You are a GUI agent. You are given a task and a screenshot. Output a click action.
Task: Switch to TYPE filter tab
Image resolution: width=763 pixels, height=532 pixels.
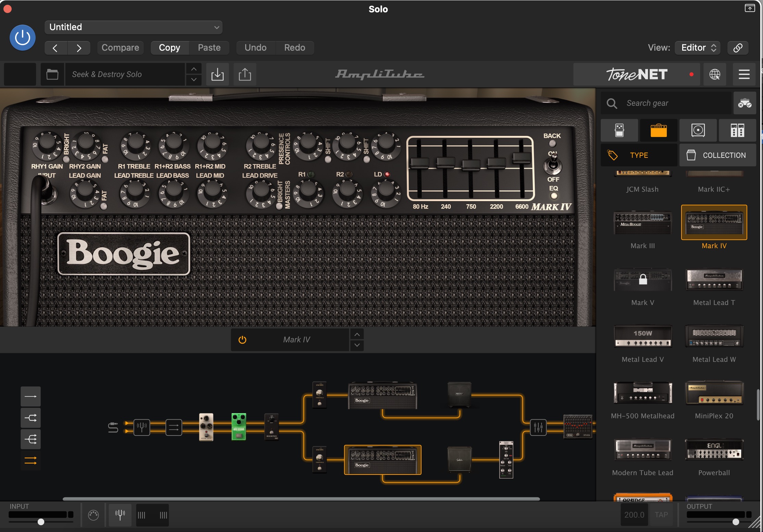pos(639,155)
